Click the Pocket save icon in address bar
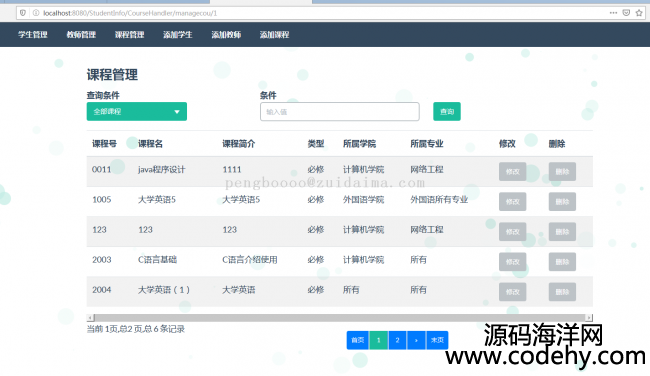Viewport: 650px width, 376px height. tap(626, 13)
